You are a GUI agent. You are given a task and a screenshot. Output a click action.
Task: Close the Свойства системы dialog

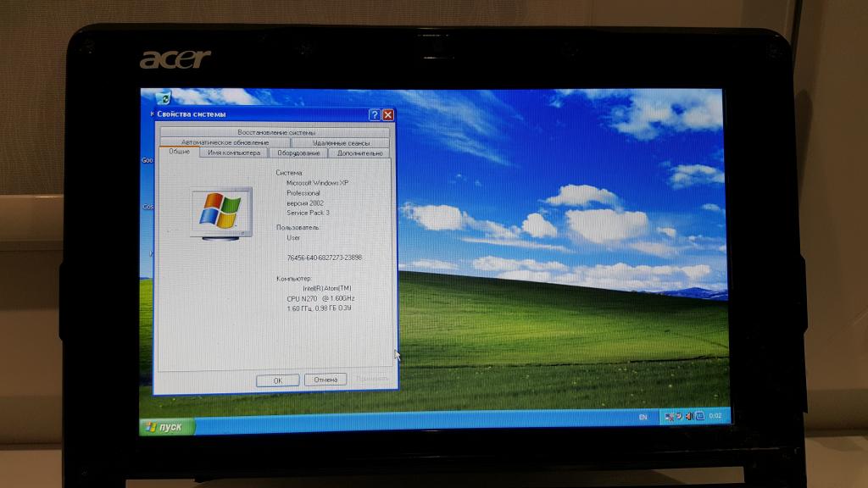tap(388, 114)
